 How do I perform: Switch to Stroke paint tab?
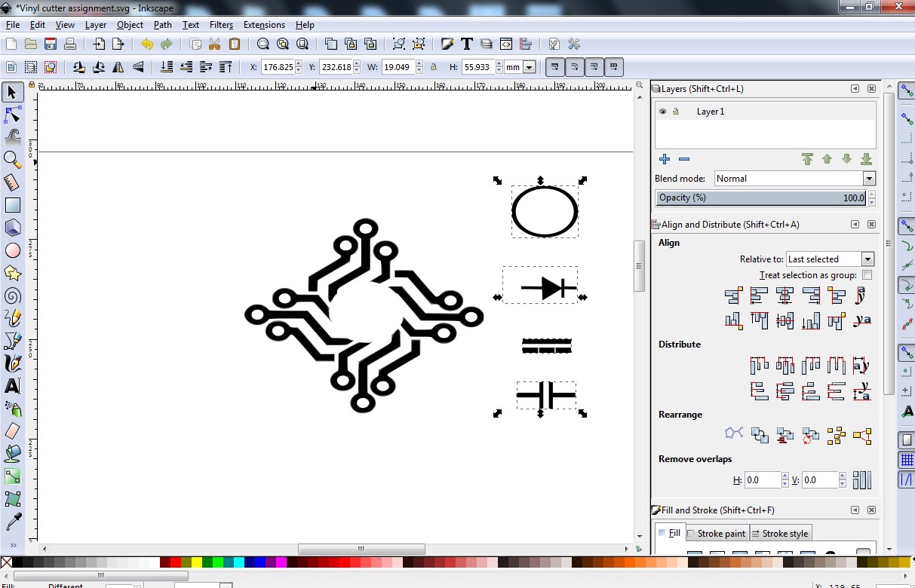click(716, 534)
